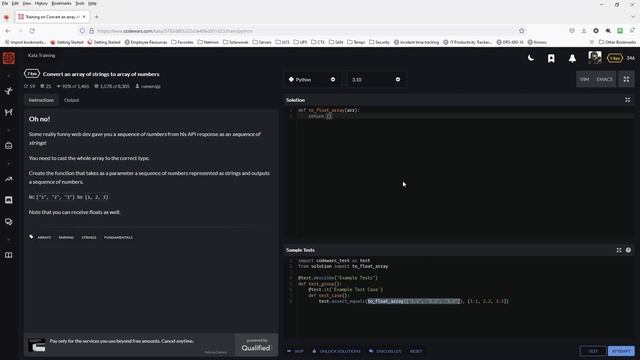Open the kata author profile link

pos(148,86)
